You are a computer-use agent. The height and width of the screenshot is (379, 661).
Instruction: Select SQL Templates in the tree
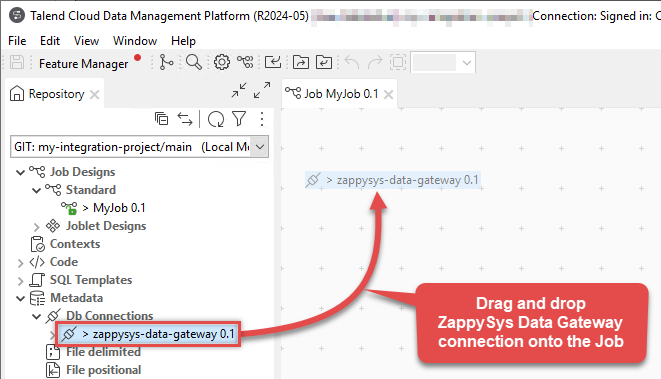click(91, 280)
